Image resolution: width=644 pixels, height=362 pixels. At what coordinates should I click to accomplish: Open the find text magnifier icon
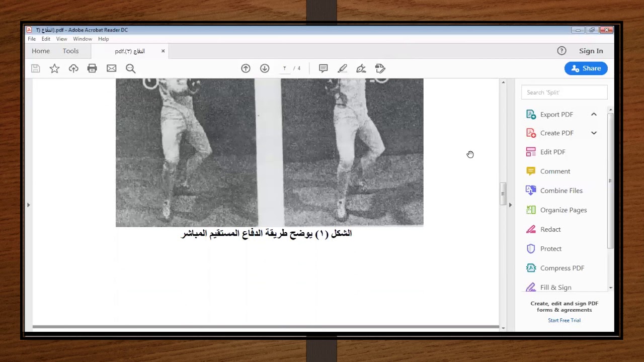coord(130,68)
